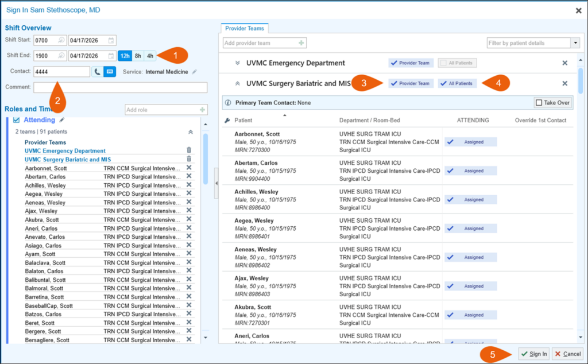Click the wrench icon in patient table header
The height and width of the screenshot is (364, 588).
(x=227, y=120)
